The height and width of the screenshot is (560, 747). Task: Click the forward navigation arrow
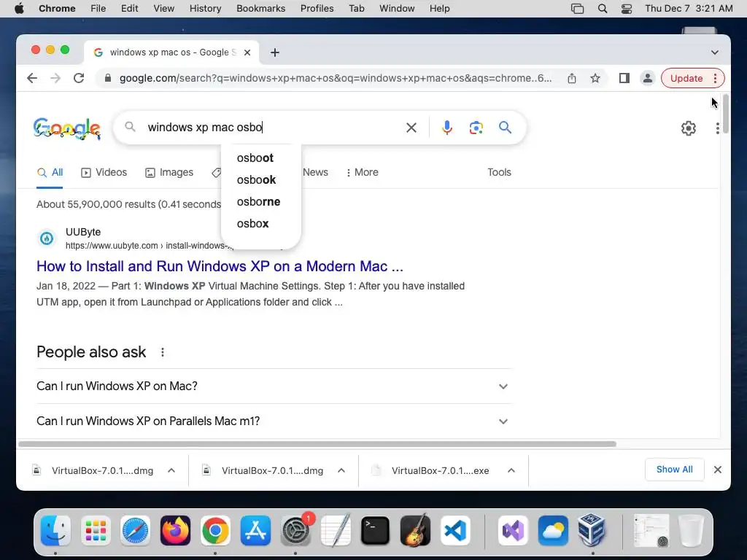tap(55, 78)
